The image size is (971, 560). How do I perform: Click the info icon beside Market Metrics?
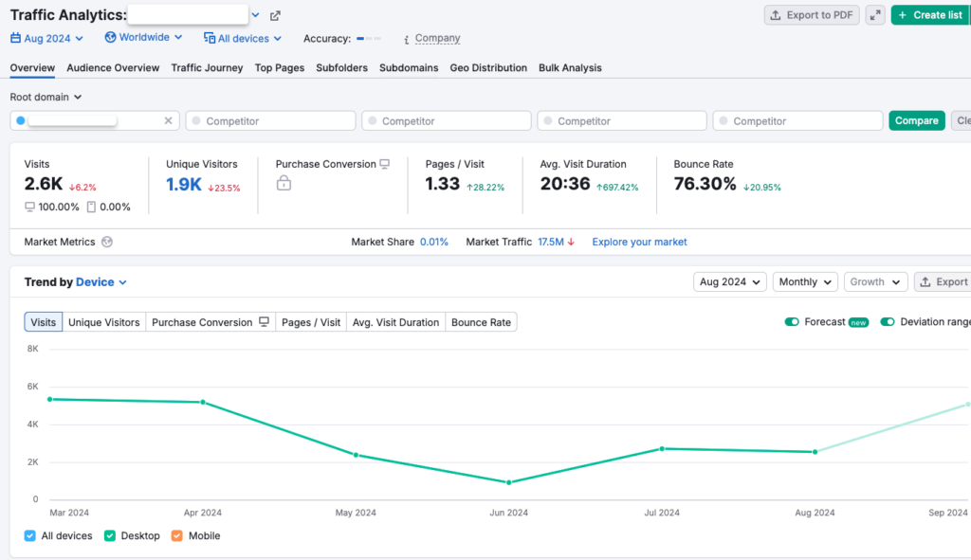tap(104, 242)
